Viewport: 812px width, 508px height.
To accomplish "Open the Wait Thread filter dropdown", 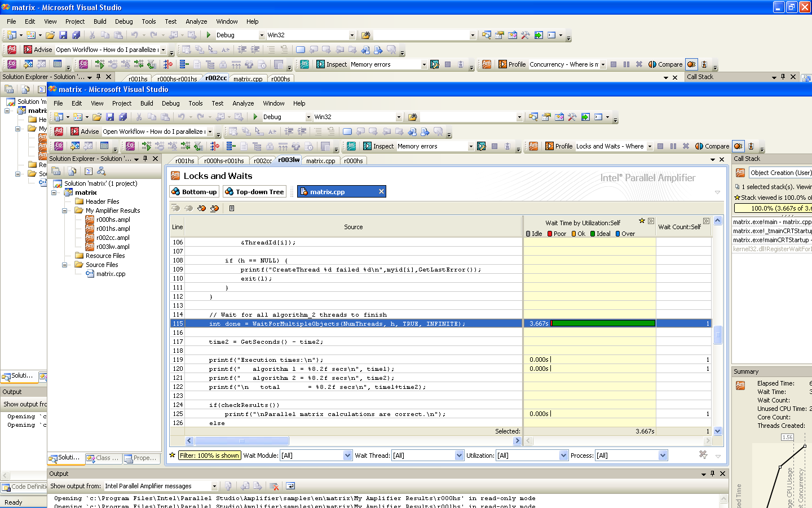I will [x=459, y=456].
